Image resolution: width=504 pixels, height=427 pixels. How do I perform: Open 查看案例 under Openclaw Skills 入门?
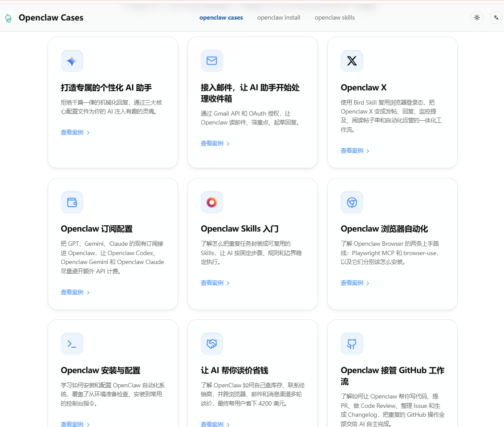[212, 283]
